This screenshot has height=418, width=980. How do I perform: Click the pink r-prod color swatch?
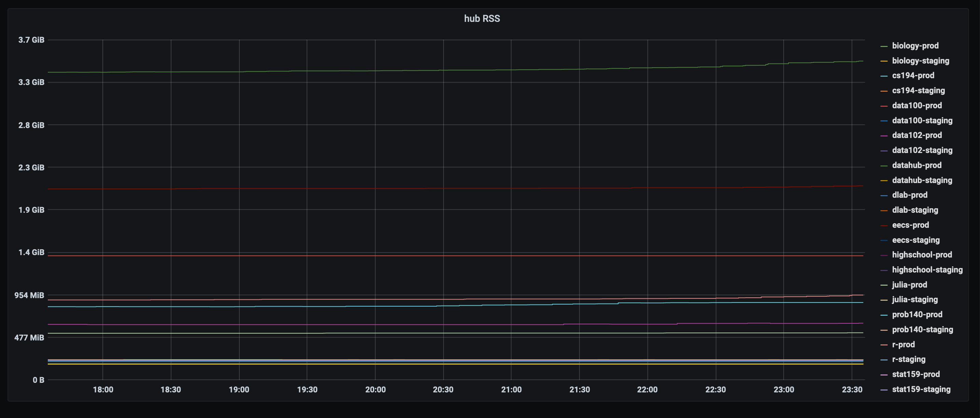tap(884, 344)
